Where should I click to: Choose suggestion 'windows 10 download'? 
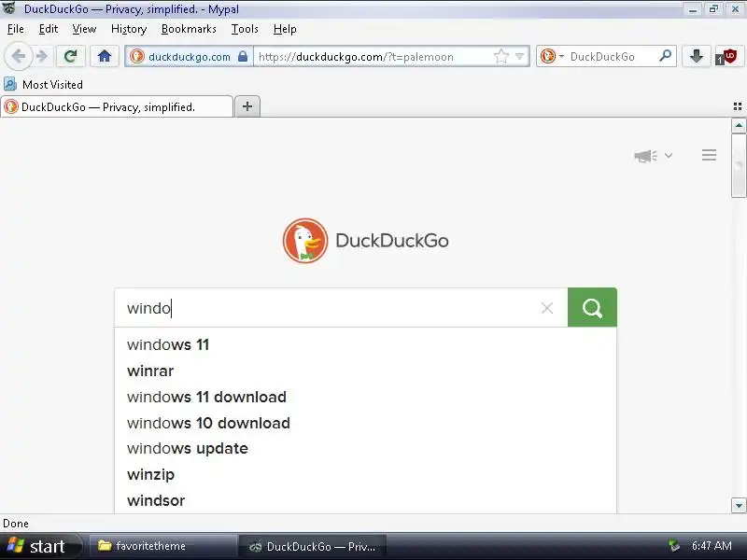pyautogui.click(x=365, y=423)
